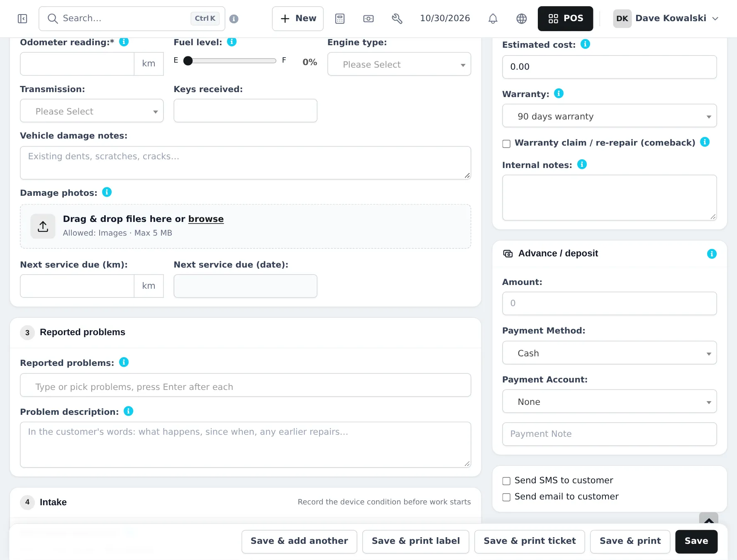Adjust the Fuel level slider handle
The height and width of the screenshot is (560, 737).
188,61
